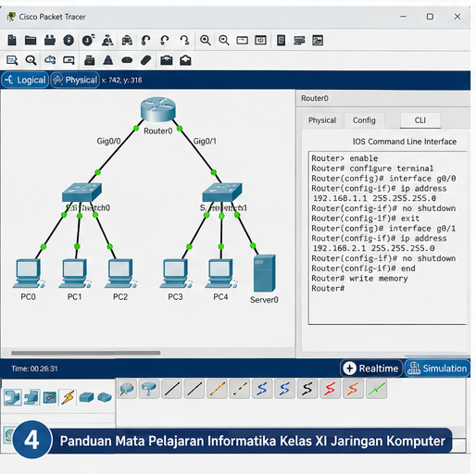Switch to Physical workspace view
Viewport: 476px width, 474px height.
75,81
